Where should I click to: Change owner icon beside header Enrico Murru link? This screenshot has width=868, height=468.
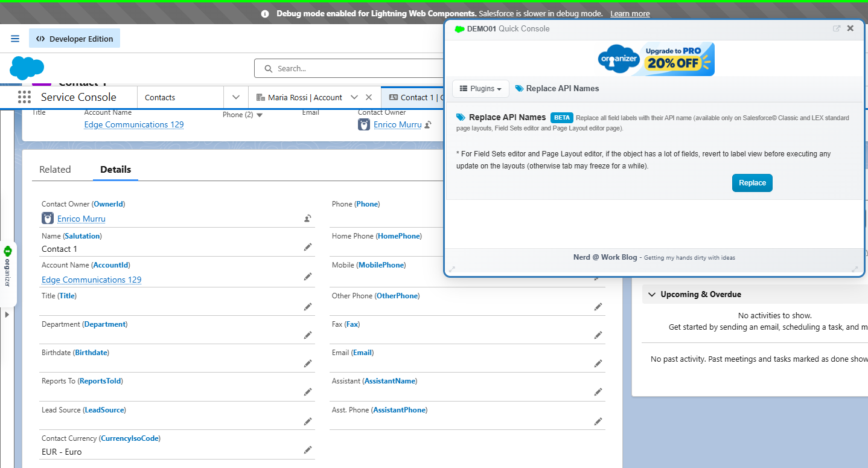428,125
